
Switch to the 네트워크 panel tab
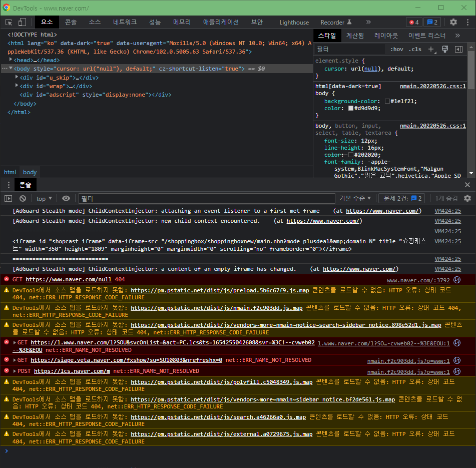click(x=125, y=22)
